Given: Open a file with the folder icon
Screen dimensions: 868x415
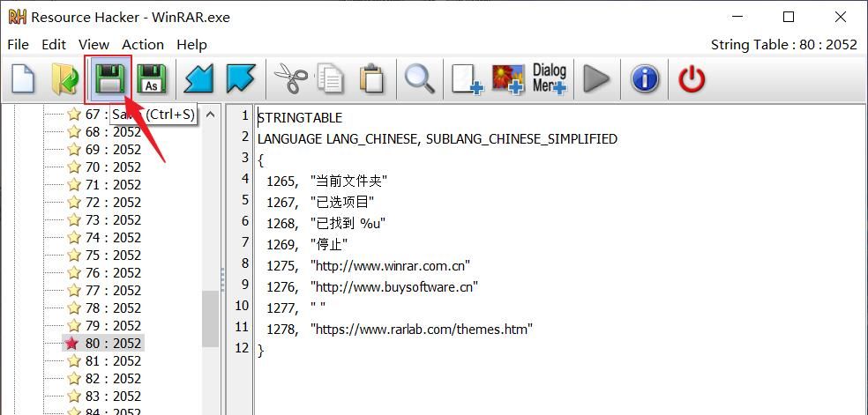Looking at the screenshot, I should point(64,79).
